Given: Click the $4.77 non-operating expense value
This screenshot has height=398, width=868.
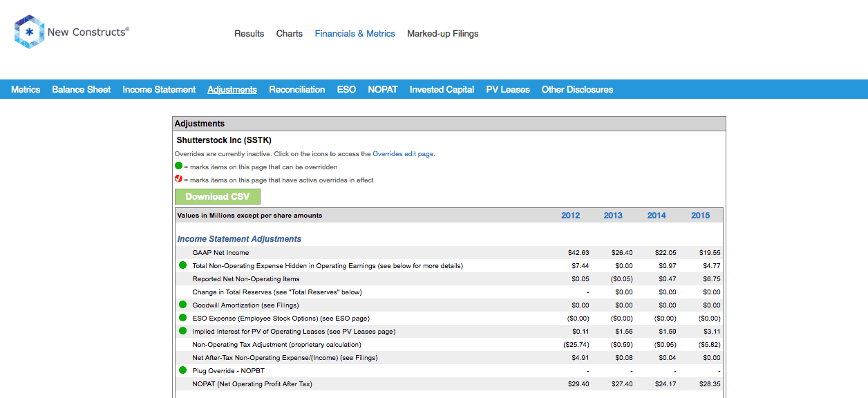Looking at the screenshot, I should click(x=712, y=266).
